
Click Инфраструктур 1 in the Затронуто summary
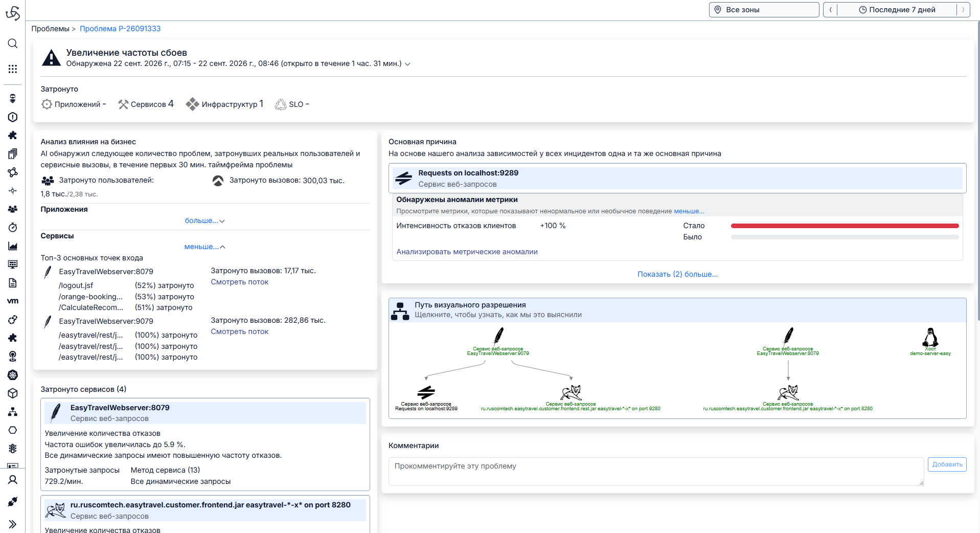[224, 104]
